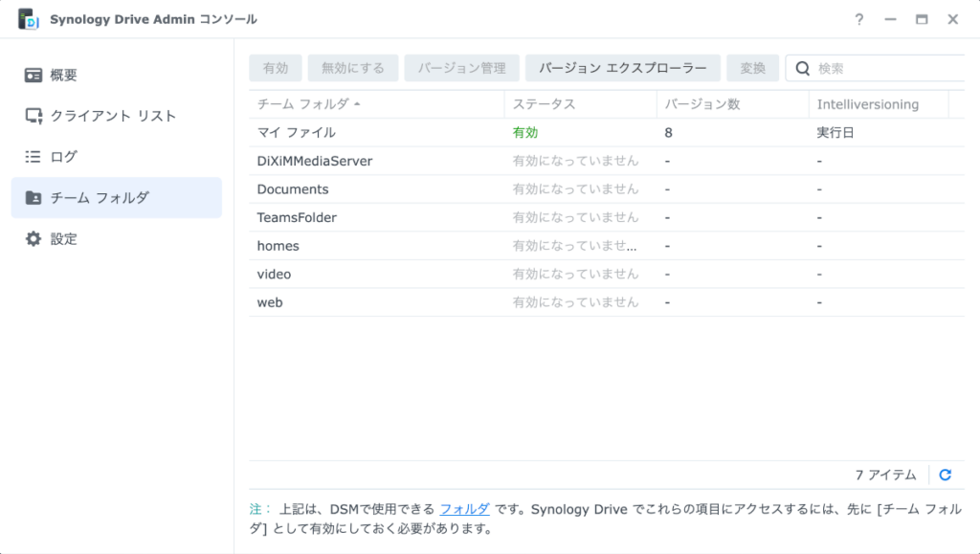980x554 pixels.
Task: Open the ログ page
Action: point(116,157)
